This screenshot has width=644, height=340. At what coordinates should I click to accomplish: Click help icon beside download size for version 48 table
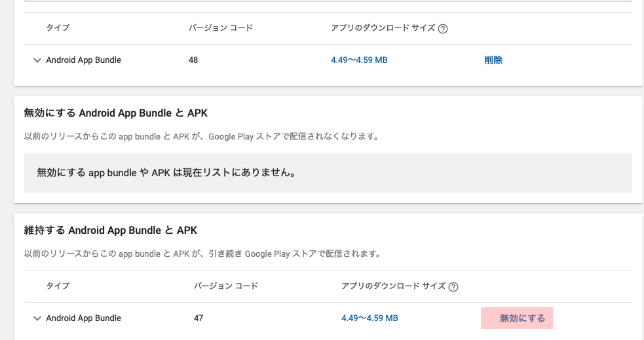pyautogui.click(x=443, y=29)
